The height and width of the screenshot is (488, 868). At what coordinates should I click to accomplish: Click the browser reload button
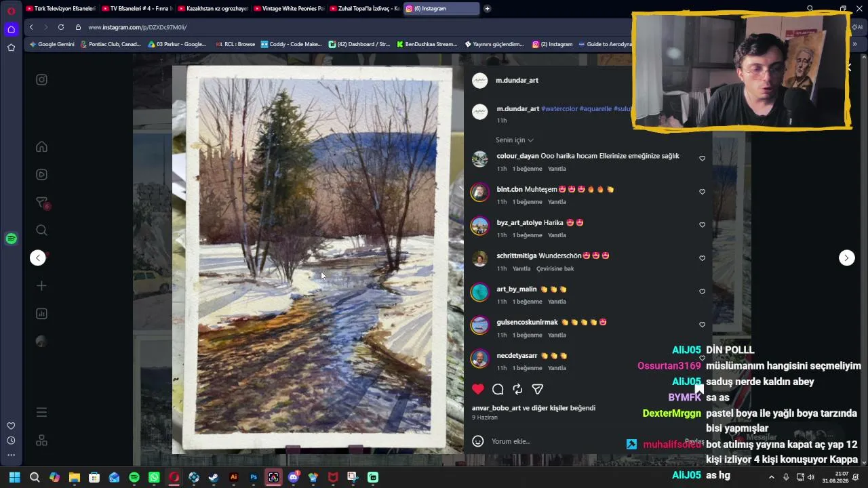pos(61,27)
